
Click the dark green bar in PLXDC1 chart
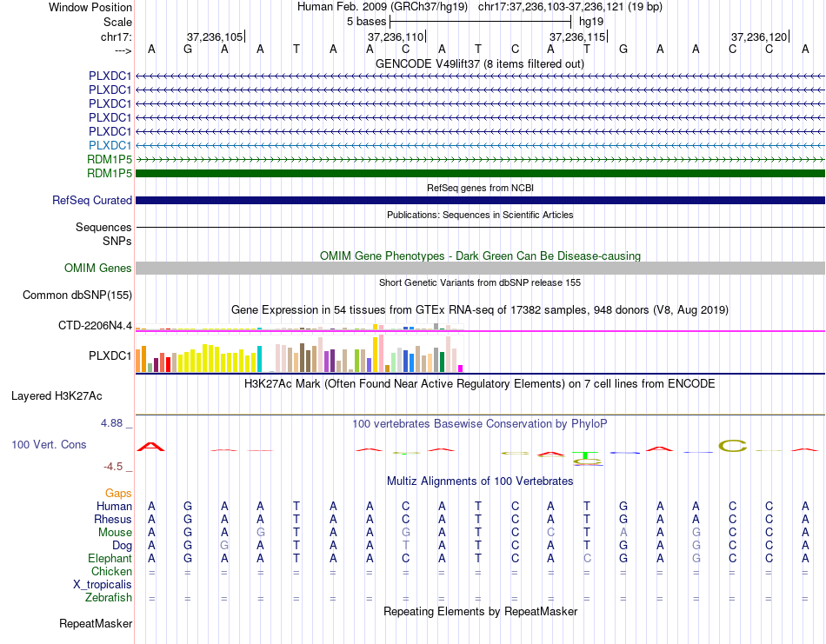pyautogui.click(x=442, y=362)
